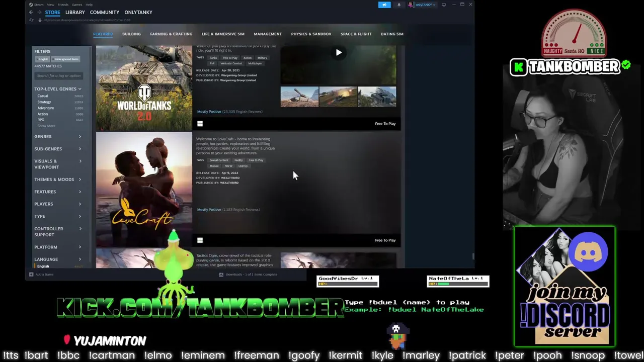Expand the Sub-Genres filter section
This screenshot has width=644, height=362.
tap(58, 149)
